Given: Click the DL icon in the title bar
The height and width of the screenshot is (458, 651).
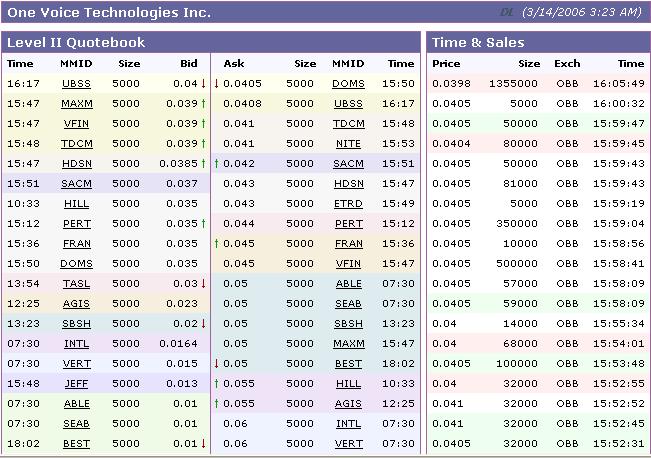Looking at the screenshot, I should coord(507,12).
